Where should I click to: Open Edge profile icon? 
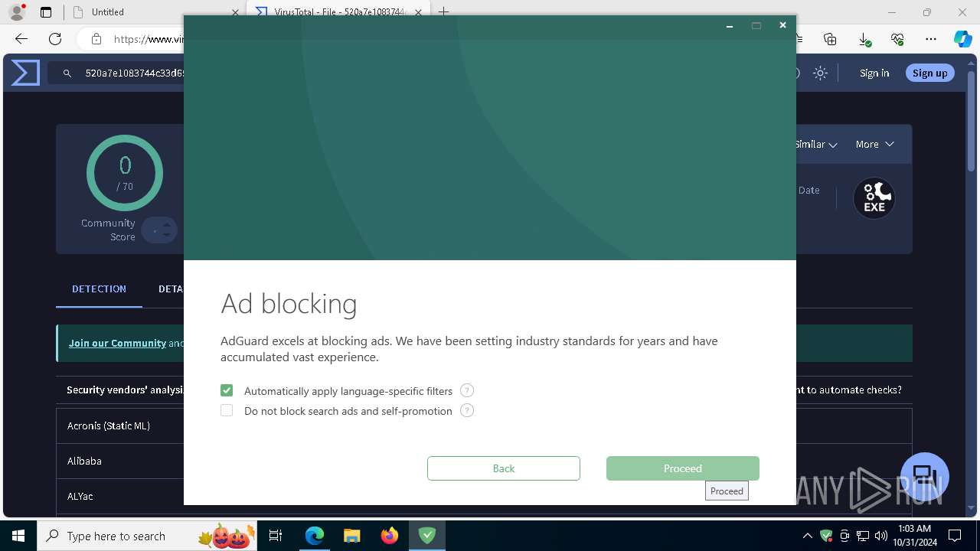click(16, 12)
